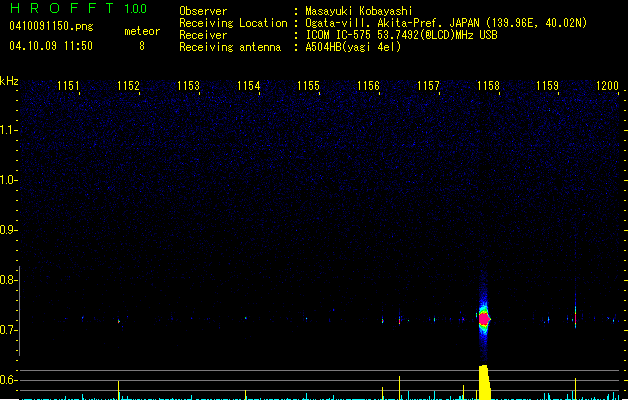629x400 pixels.
Task: Click the bright red meteor echo spot
Action: (484, 319)
